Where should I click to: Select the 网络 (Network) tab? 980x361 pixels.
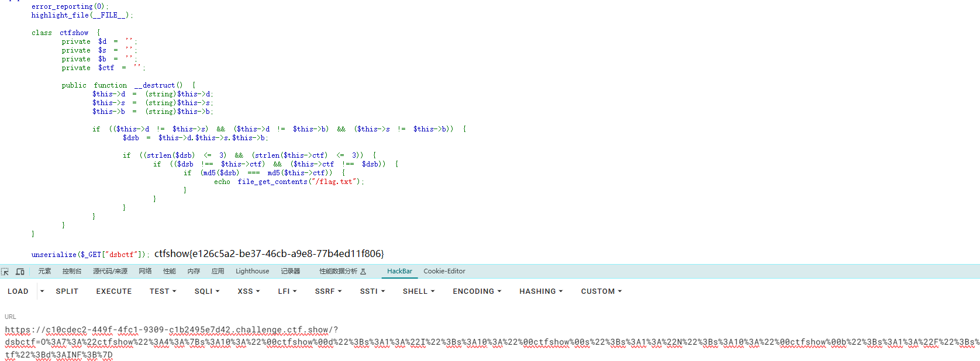[x=145, y=271]
